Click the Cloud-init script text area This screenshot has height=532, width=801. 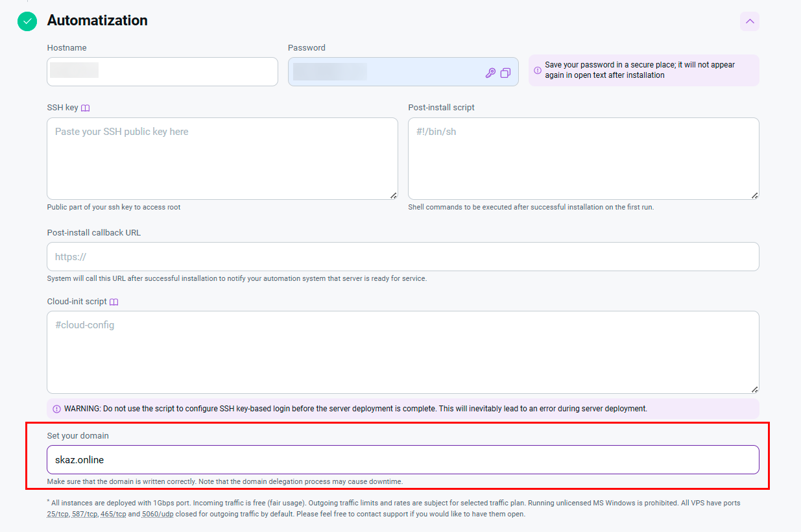point(402,352)
